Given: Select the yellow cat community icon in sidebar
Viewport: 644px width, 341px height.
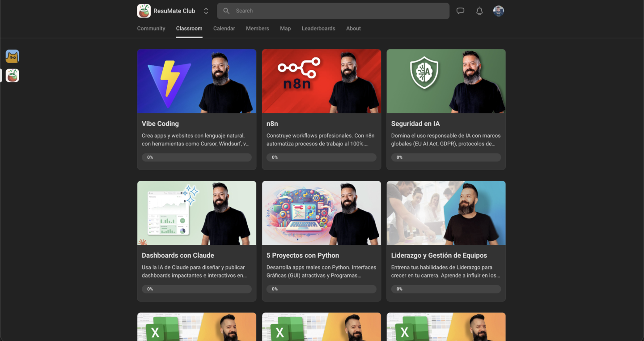Looking at the screenshot, I should [13, 56].
